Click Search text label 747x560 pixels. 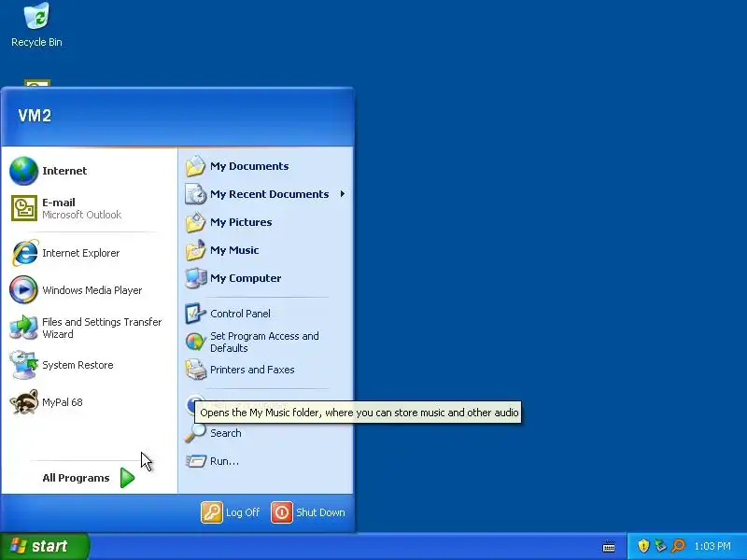pos(225,433)
